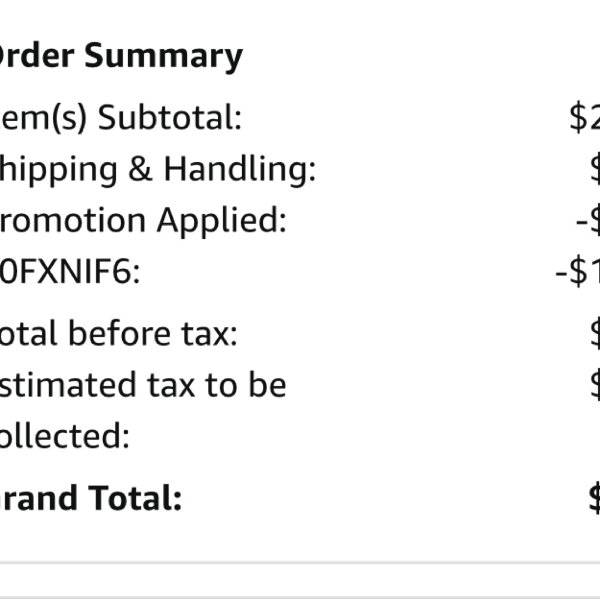
Task: Click the ampersand in Shipping & Handling
Action: (x=140, y=168)
